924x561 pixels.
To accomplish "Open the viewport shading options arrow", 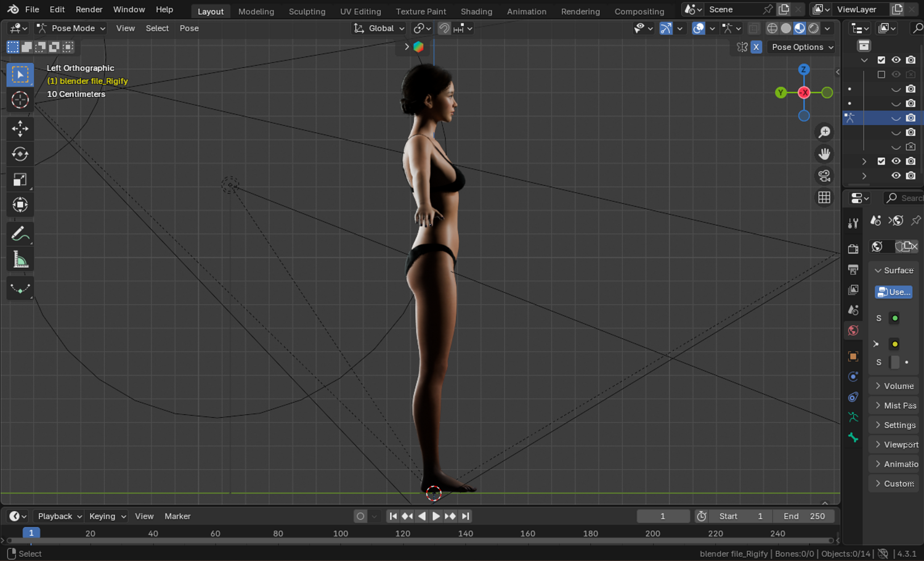I will pyautogui.click(x=827, y=28).
